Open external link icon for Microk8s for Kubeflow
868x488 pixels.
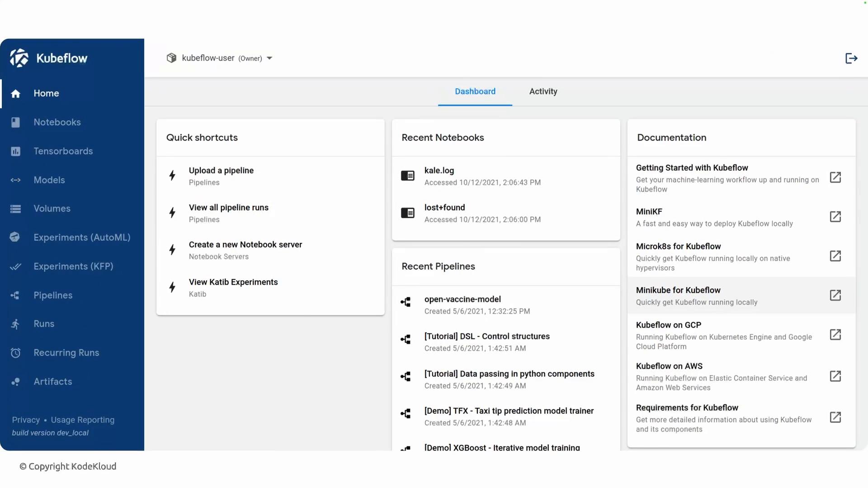[835, 256]
